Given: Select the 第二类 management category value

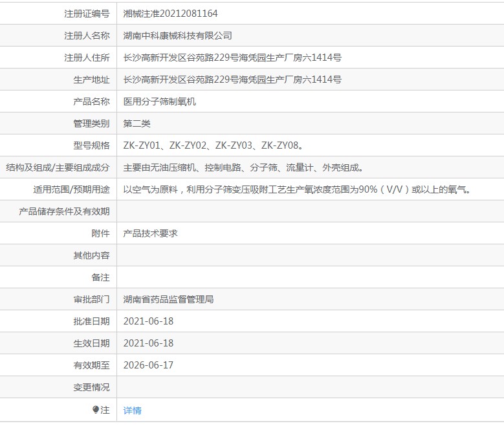Looking at the screenshot, I should click(x=137, y=123).
